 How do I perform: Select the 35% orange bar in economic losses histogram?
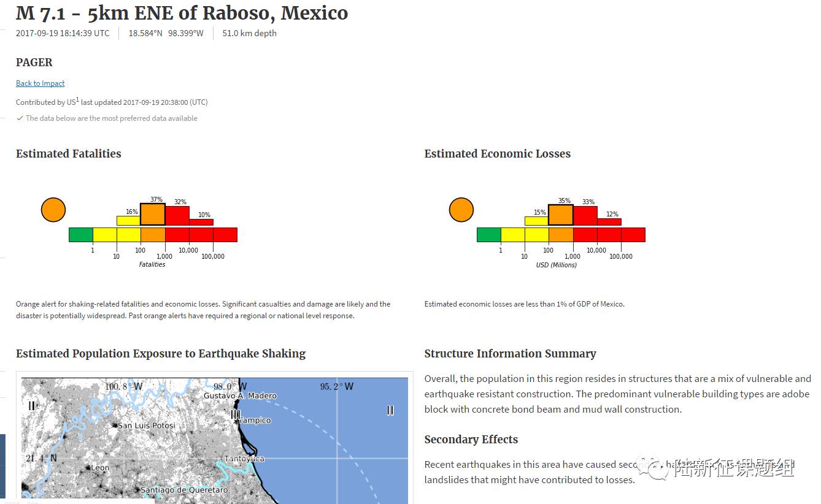click(x=560, y=215)
